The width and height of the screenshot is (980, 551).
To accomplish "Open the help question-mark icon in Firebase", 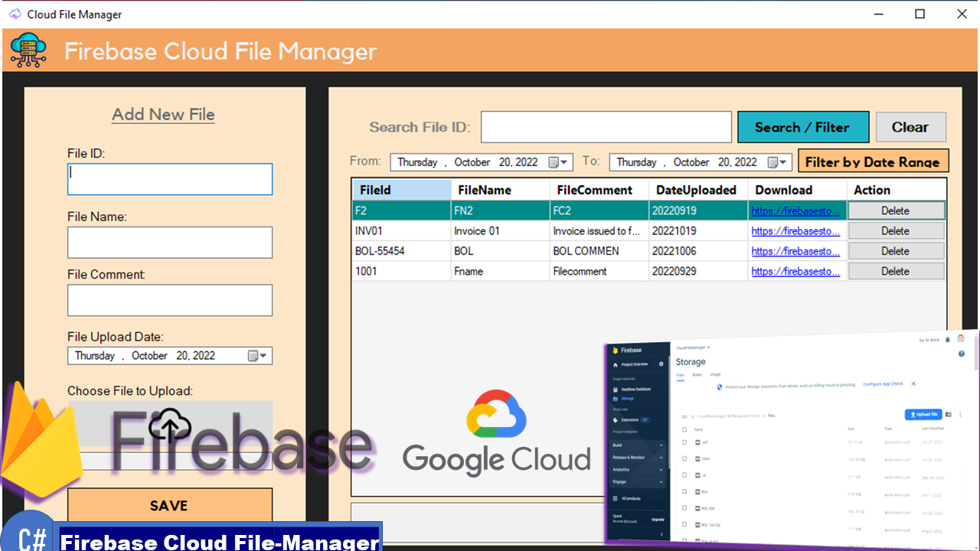I will pyautogui.click(x=962, y=353).
